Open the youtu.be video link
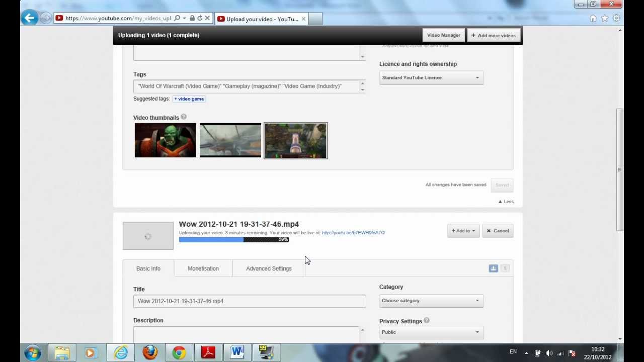The height and width of the screenshot is (362, 644). point(353,233)
